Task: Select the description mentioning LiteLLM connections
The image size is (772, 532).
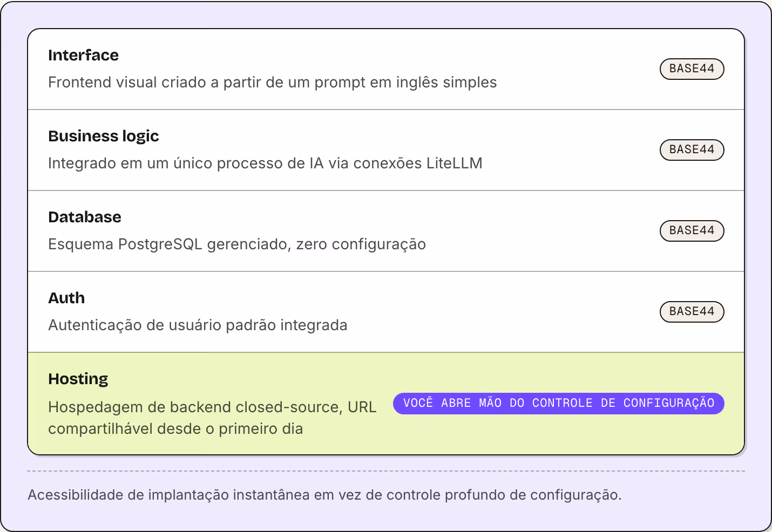Action: tap(265, 163)
